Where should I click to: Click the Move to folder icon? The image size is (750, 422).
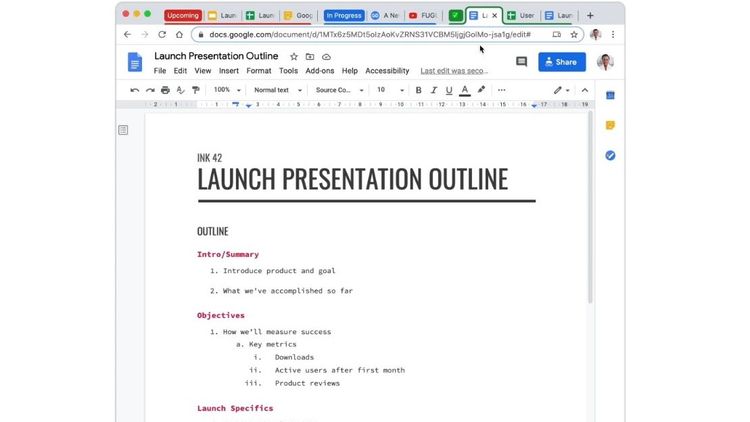tap(310, 57)
